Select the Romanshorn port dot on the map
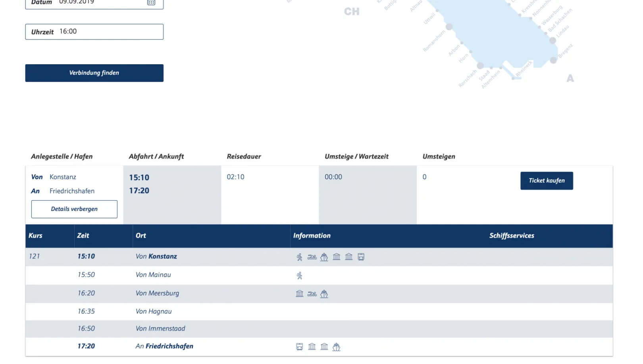Viewport: 643px width, 364px height. (449, 27)
